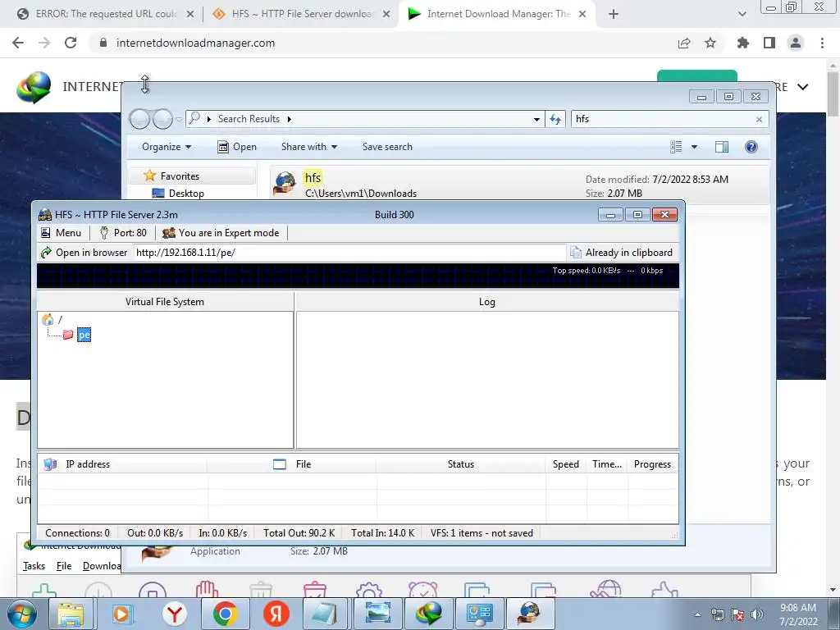Click the Chrome back arrow
Image resolution: width=840 pixels, height=630 pixels.
coord(18,43)
